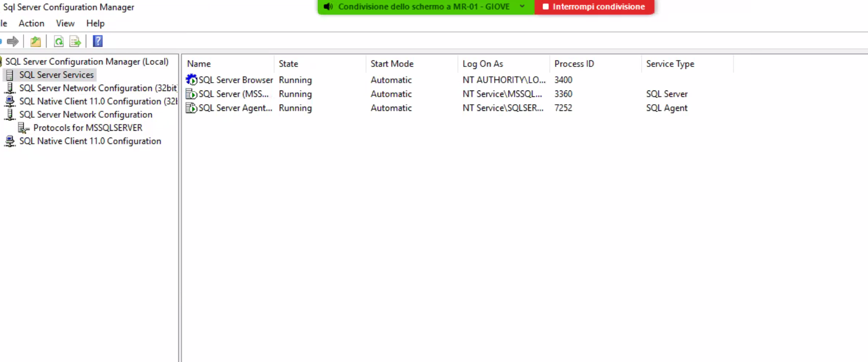Click the speaker icon in the sharing banner

coord(328,7)
